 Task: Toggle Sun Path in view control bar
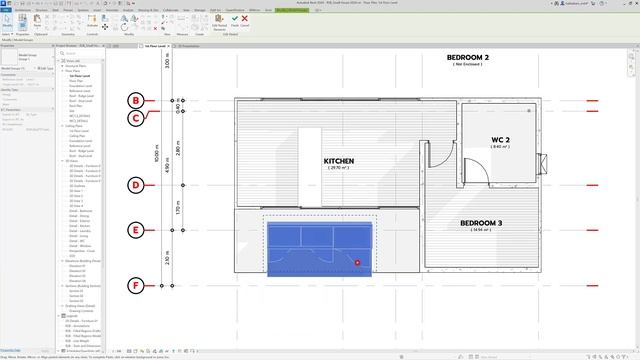pos(142,351)
